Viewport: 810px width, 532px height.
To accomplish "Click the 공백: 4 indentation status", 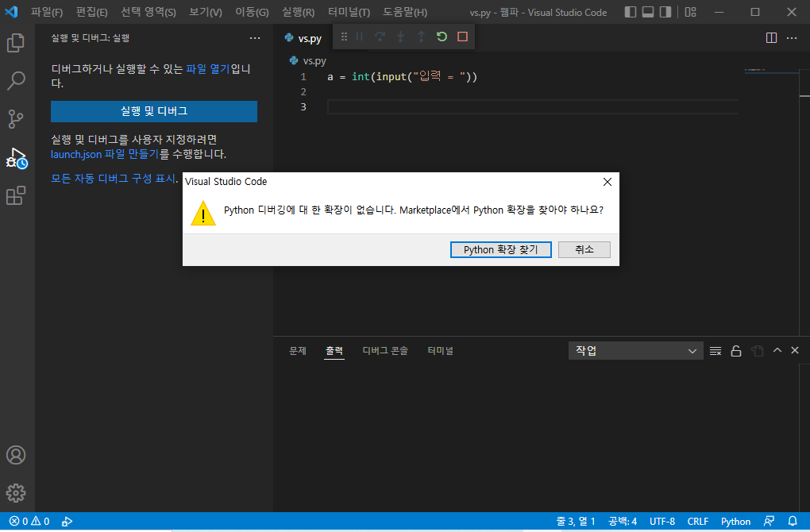I will pos(623,521).
